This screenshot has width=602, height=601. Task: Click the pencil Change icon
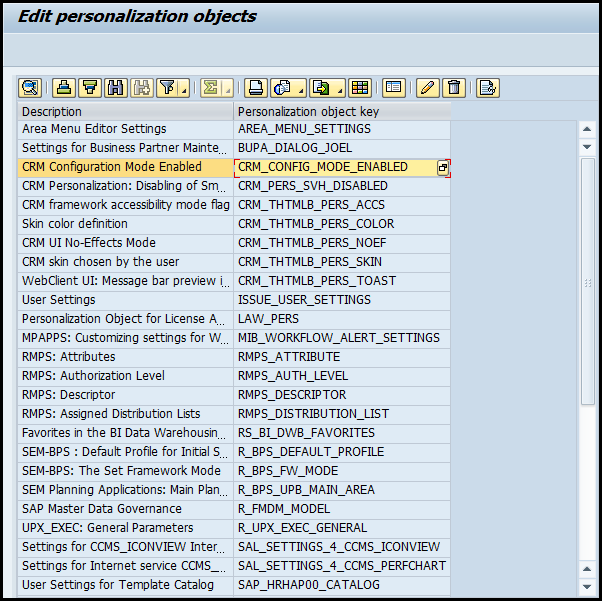point(427,88)
